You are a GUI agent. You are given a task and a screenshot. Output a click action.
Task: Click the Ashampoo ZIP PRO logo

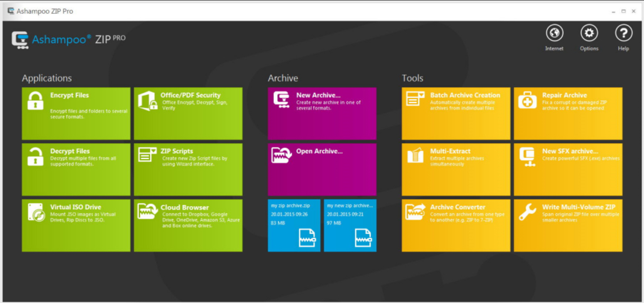68,40
